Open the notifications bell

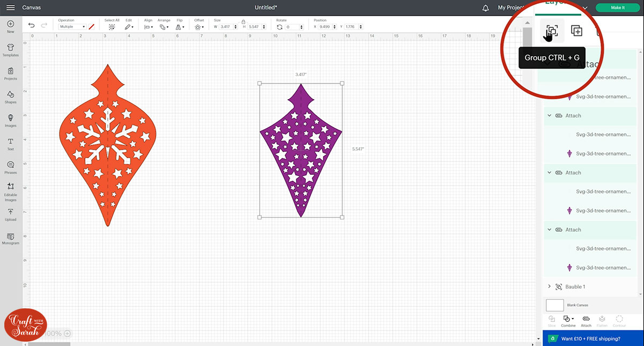[486, 8]
